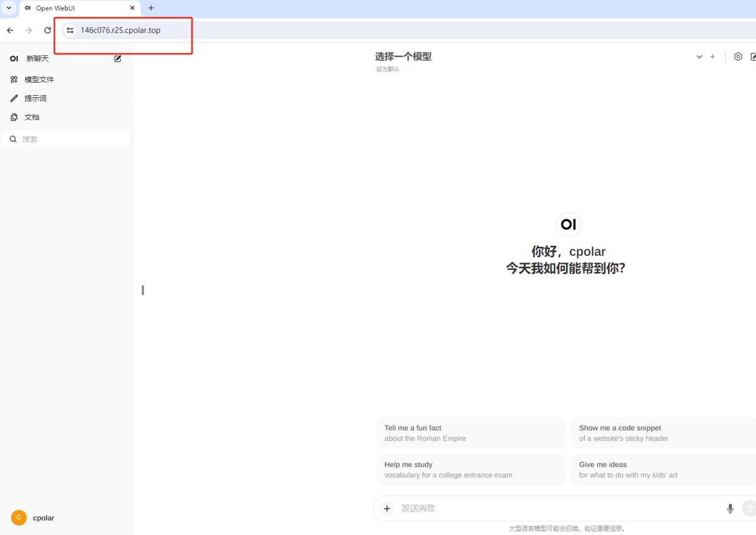The image size is (756, 535).
Task: Expand the model selection chevron dropdown
Action: 699,57
